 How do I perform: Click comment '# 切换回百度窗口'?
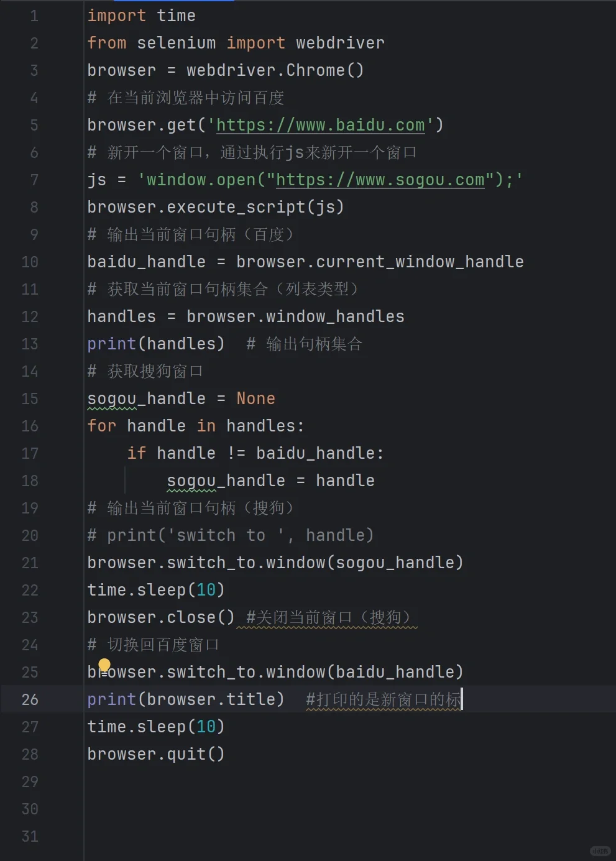154,645
